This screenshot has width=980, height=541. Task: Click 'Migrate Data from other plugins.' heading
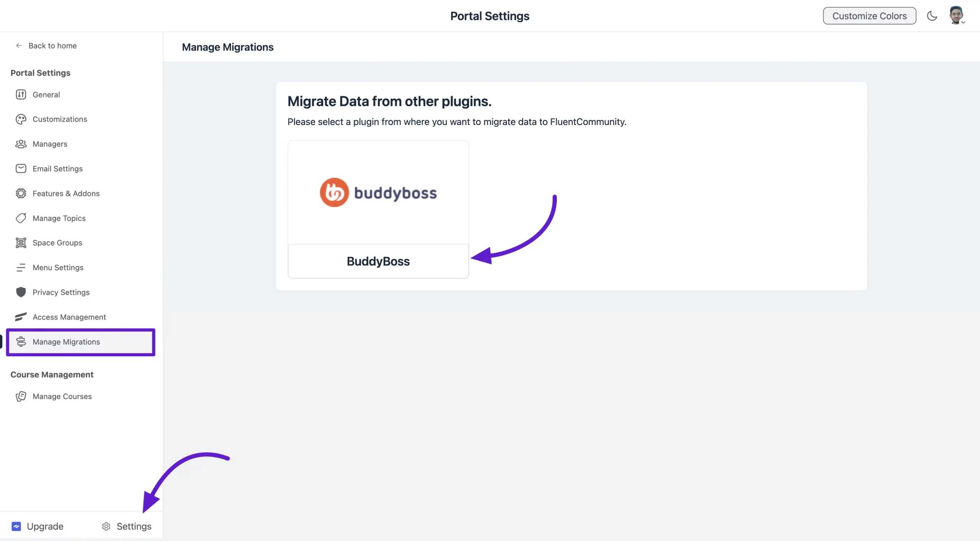[x=389, y=101]
